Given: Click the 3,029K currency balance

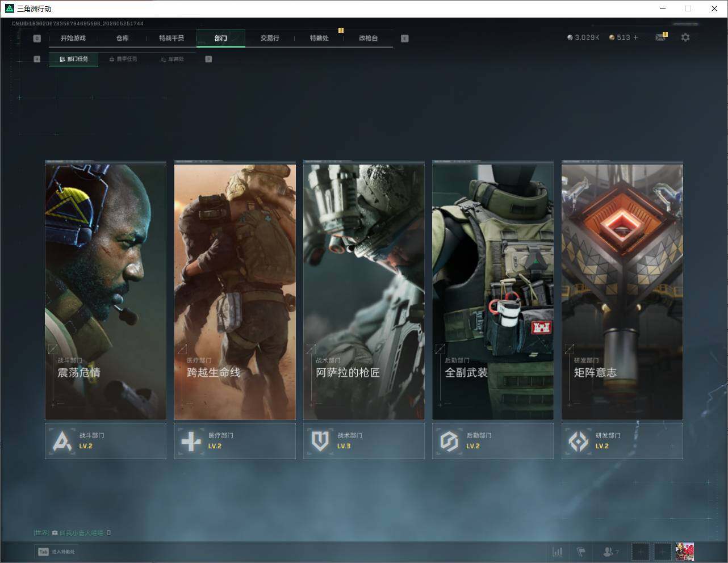Looking at the screenshot, I should (x=583, y=37).
